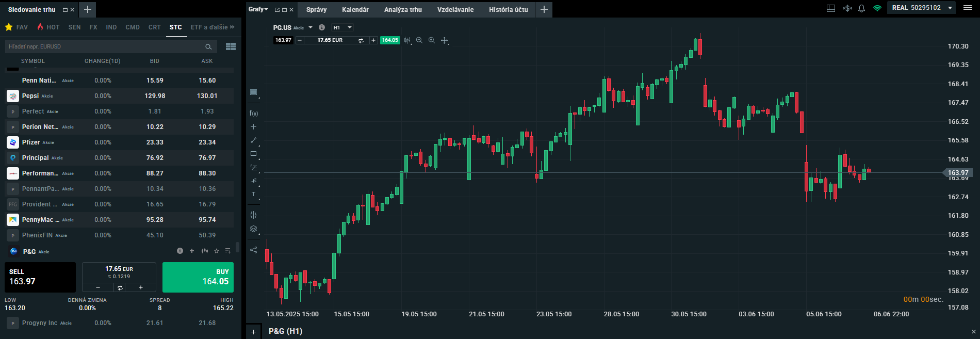Click the share icon in chart sidebar
The image size is (980, 339).
tap(253, 250)
